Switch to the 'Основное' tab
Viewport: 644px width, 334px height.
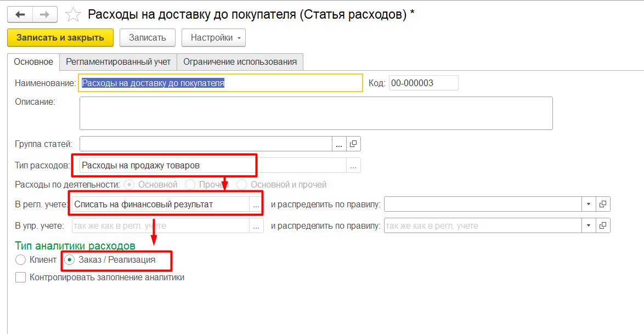click(x=33, y=62)
